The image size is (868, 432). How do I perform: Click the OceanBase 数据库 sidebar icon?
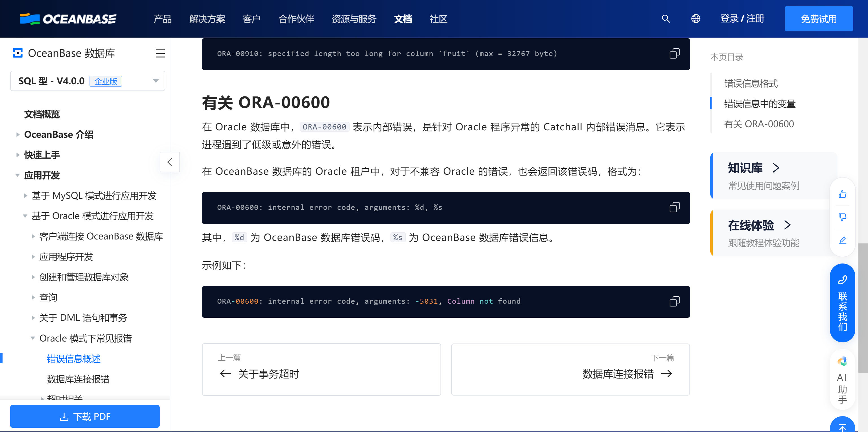point(18,53)
